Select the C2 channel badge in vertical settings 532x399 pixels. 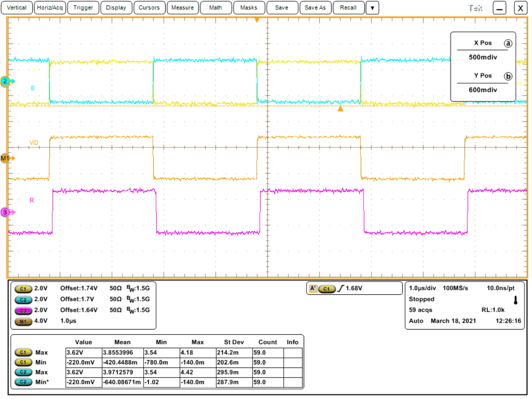tap(23, 299)
